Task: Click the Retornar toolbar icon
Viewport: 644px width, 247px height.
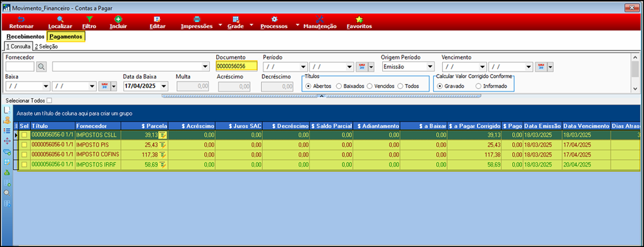Action: tap(21, 19)
